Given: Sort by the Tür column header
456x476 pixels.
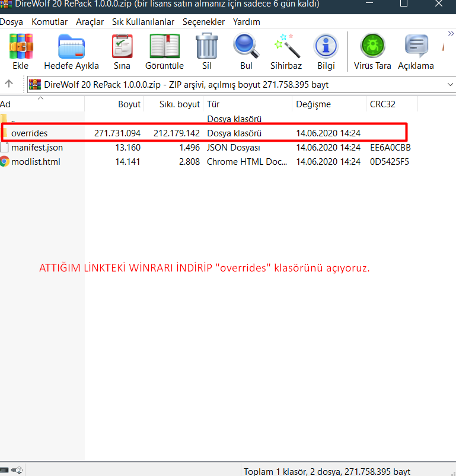Looking at the screenshot, I should point(248,104).
